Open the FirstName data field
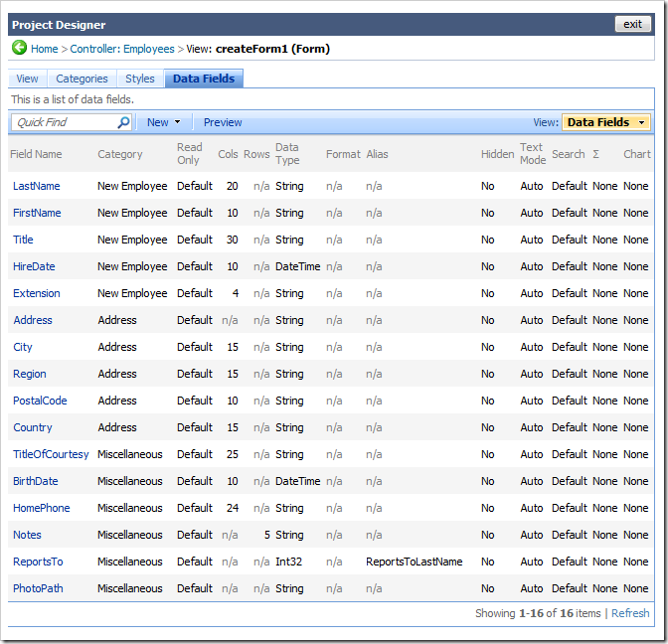Image resolution: width=668 pixels, height=644 pixels. (x=37, y=213)
